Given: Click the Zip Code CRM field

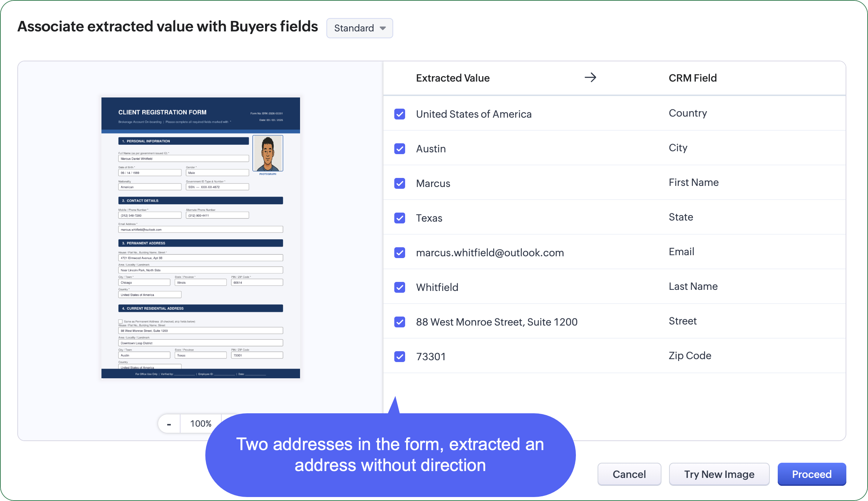Looking at the screenshot, I should [x=690, y=356].
